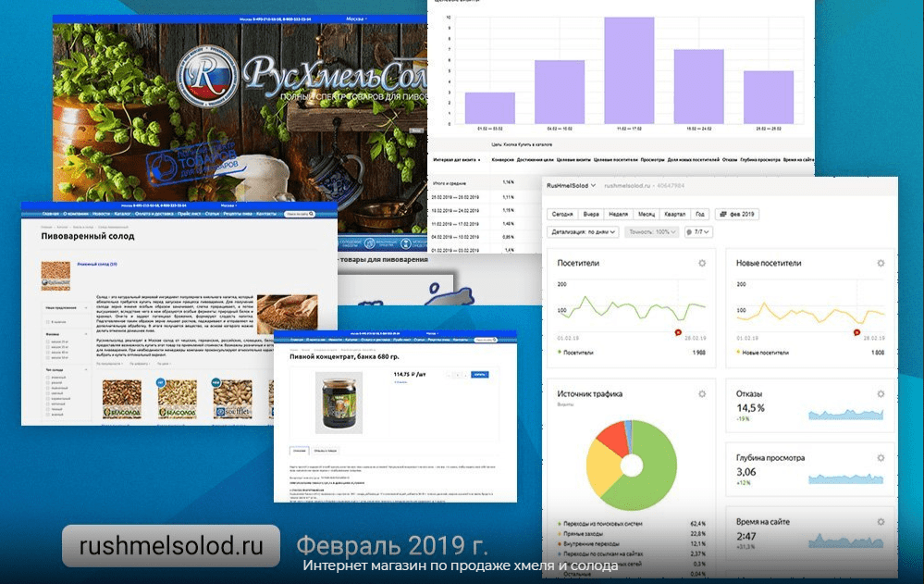Screen dimensions: 924x584
Task: Click search magnifier on Пивоваренный солод page
Action: point(311,214)
